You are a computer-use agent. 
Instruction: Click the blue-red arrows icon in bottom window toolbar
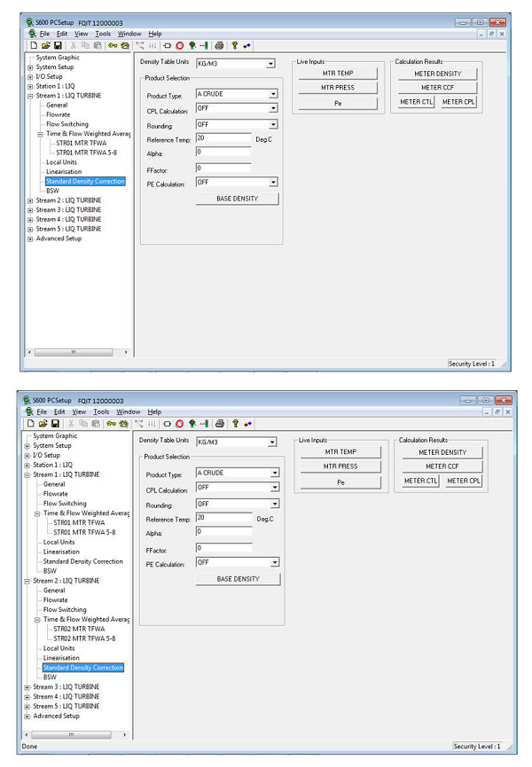click(x=248, y=424)
